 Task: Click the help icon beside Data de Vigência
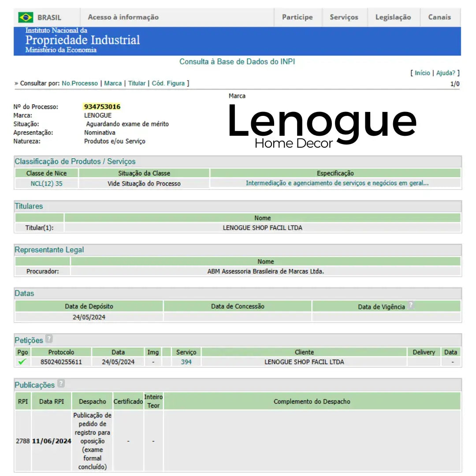[x=411, y=306]
